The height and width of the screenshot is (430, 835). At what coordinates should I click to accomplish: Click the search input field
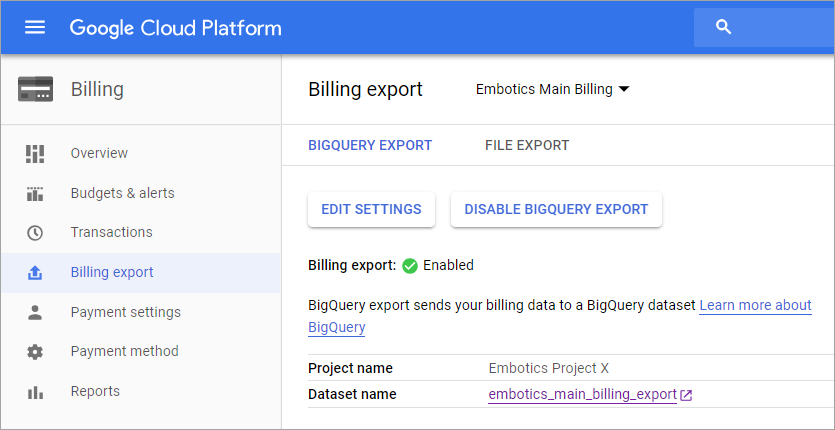[764, 27]
